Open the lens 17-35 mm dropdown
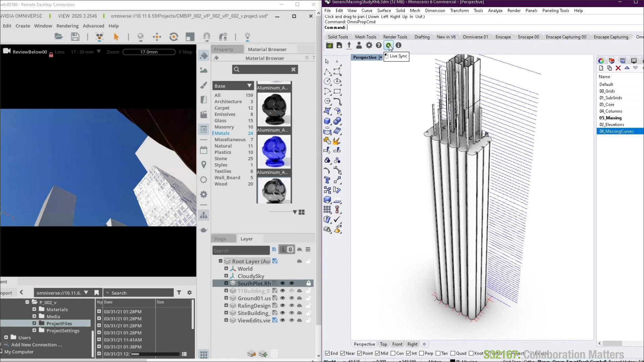644x362 pixels. click(x=99, y=52)
